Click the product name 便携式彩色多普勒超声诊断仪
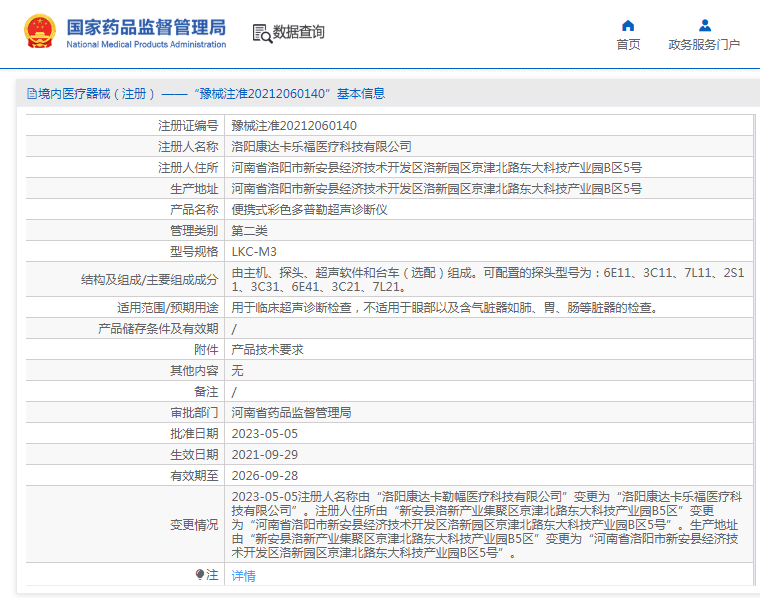Image resolution: width=760 pixels, height=598 pixels. pyautogui.click(x=309, y=210)
